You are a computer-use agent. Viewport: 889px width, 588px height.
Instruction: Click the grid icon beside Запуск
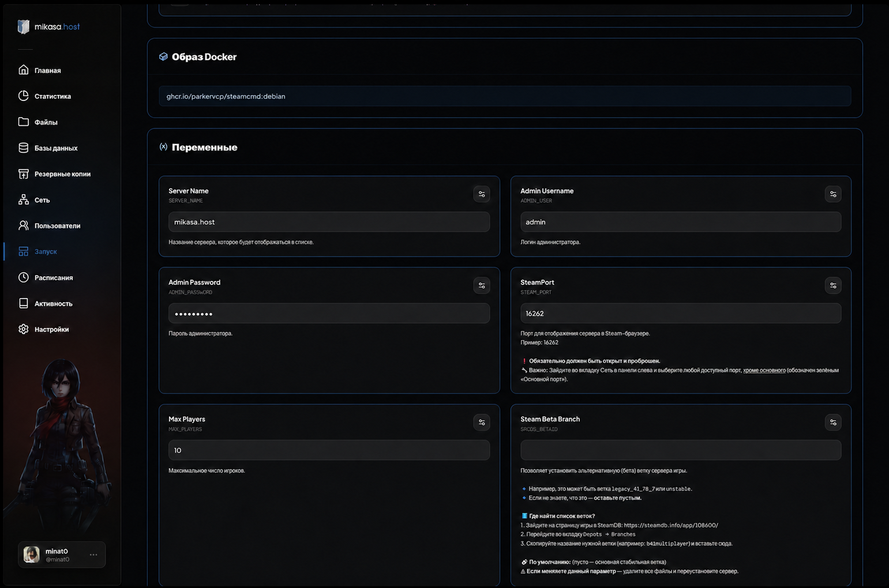pos(23,251)
